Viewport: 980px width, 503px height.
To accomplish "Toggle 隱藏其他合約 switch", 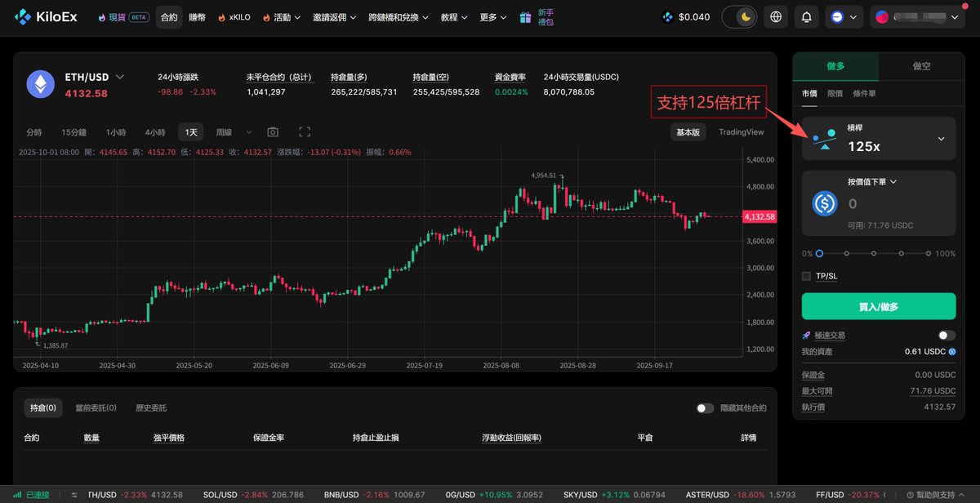I will (705, 408).
